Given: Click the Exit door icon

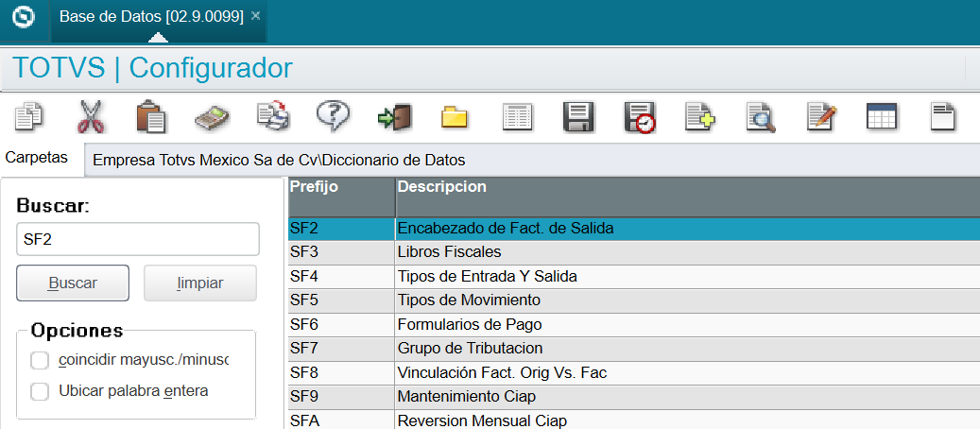Looking at the screenshot, I should point(394,117).
